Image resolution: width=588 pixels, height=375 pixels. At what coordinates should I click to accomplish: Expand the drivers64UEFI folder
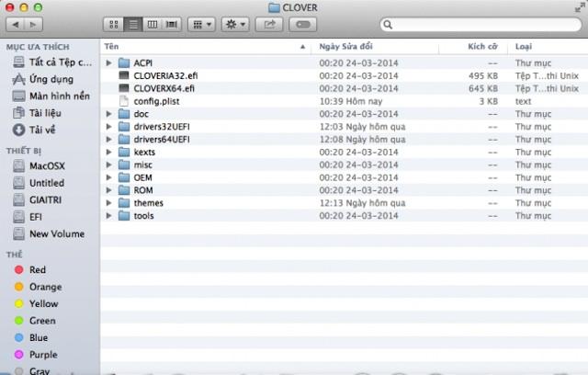tap(108, 139)
